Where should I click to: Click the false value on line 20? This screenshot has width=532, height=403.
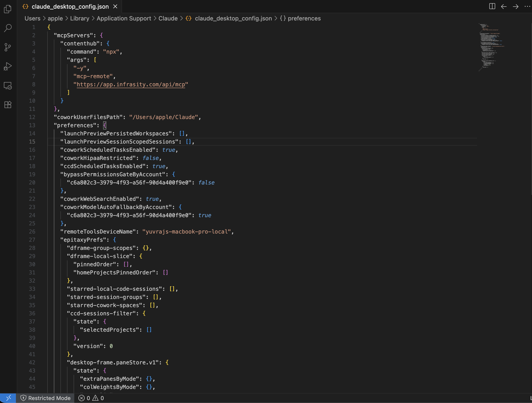pyautogui.click(x=206, y=182)
